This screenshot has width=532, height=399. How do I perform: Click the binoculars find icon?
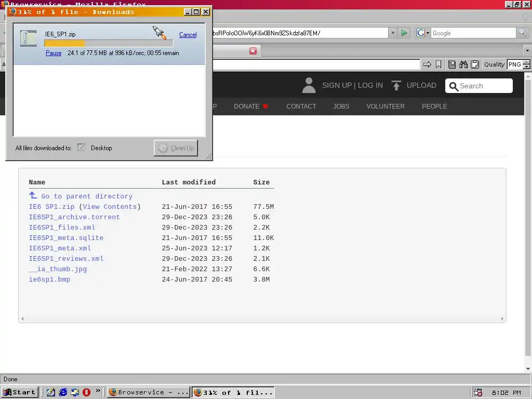(x=463, y=64)
